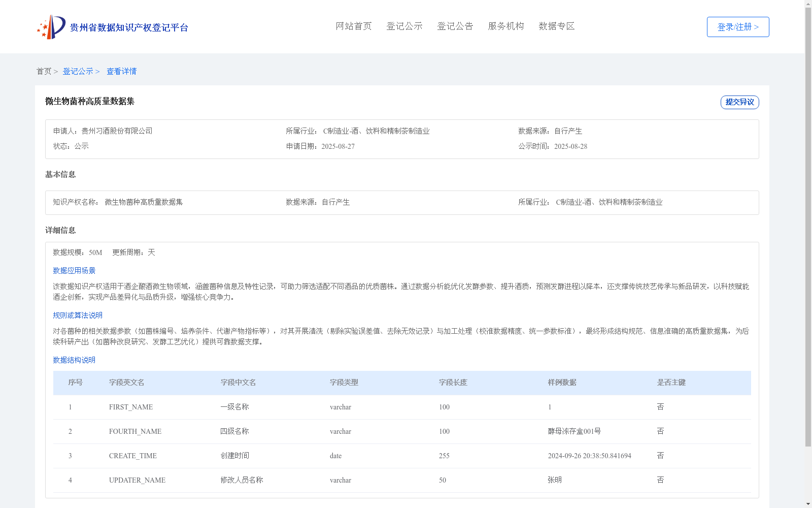Click the 字段中文名 column header
The height and width of the screenshot is (508, 812).
point(239,383)
